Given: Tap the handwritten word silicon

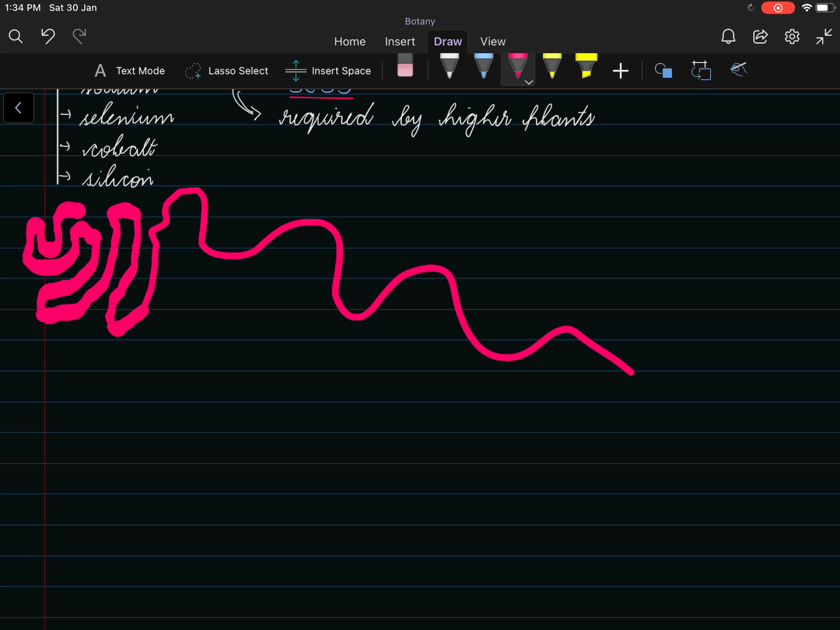Looking at the screenshot, I should click(118, 176).
